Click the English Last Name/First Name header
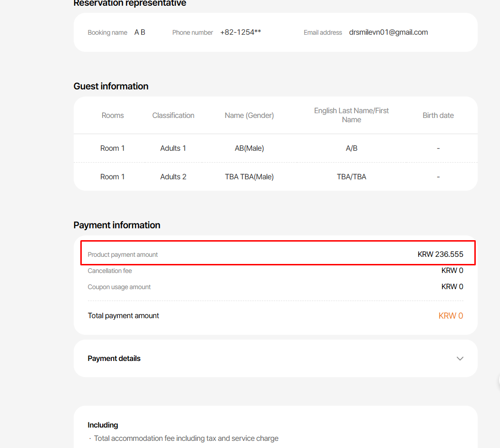This screenshot has height=448, width=500. (351, 115)
